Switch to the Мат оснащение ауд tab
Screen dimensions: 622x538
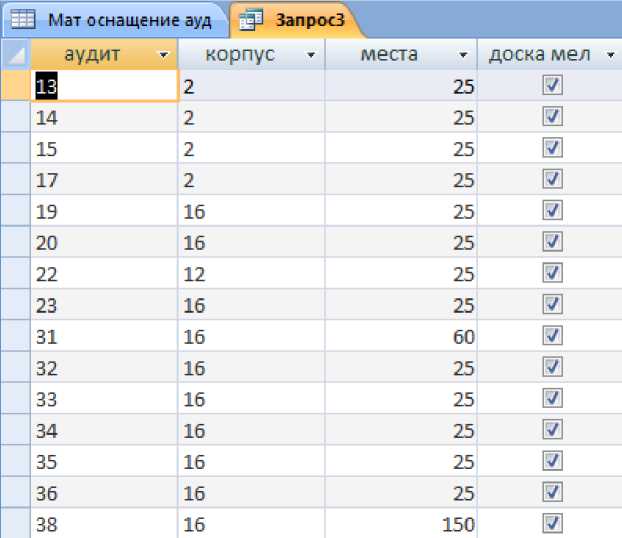click(115, 20)
